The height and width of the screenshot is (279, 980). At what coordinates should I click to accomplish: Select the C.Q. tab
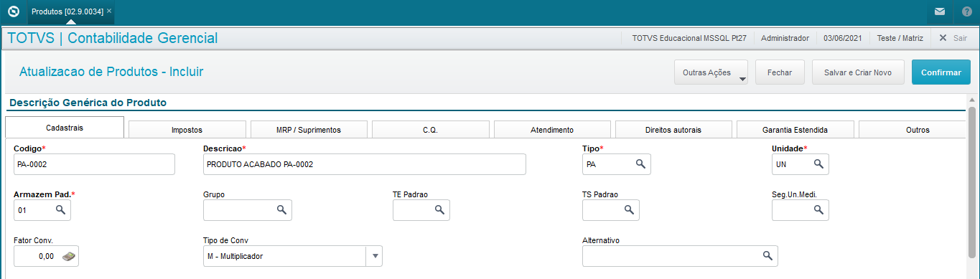[x=431, y=130]
